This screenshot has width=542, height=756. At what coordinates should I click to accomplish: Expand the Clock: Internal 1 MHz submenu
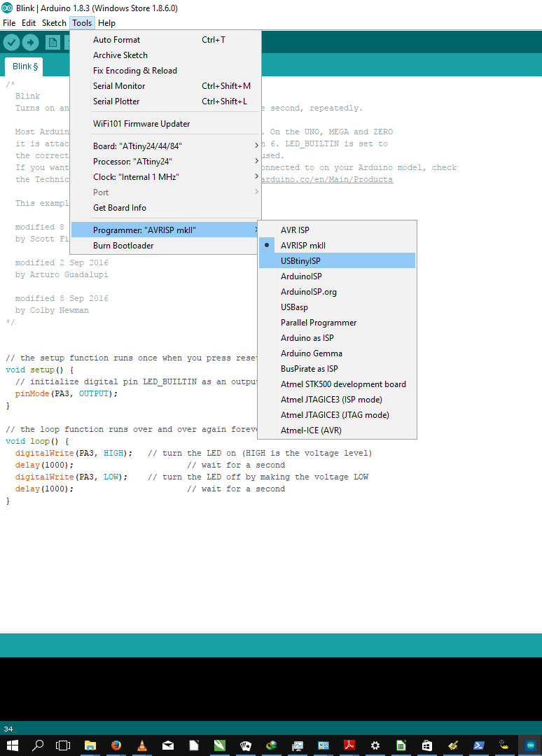pyautogui.click(x=165, y=177)
